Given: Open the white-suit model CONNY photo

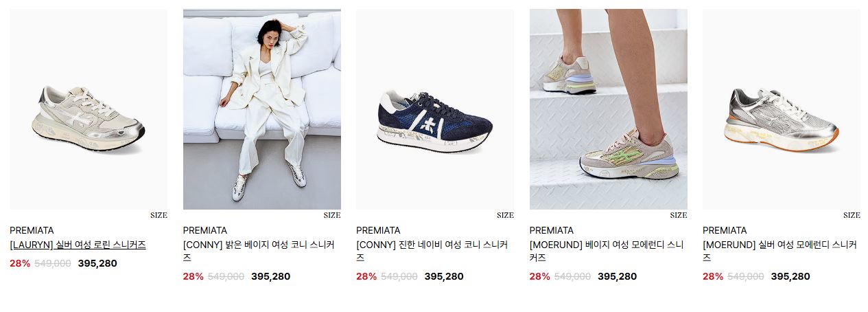Looking at the screenshot, I should [x=262, y=109].
